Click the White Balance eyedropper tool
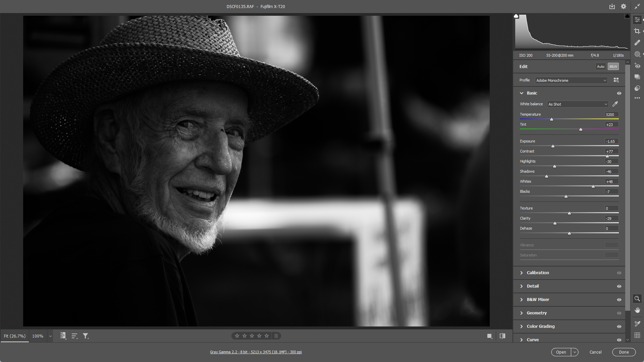This screenshot has width=644, height=362. [x=615, y=104]
